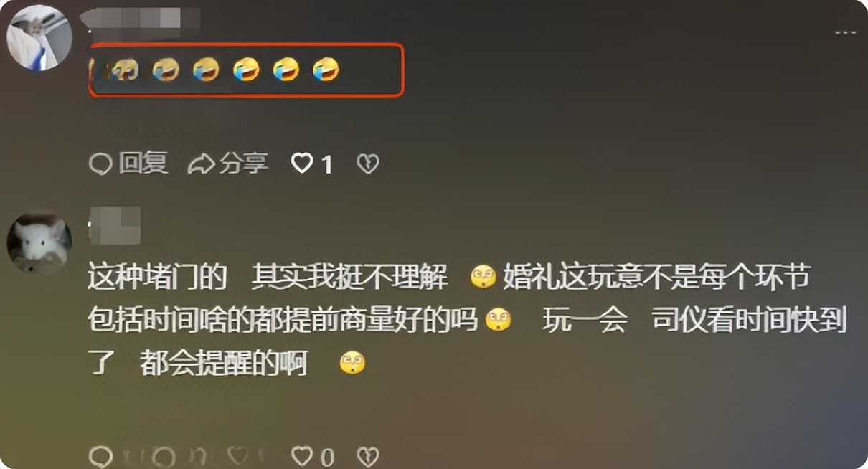Click the reply bubble icon under 堵门 comment

[x=100, y=455]
